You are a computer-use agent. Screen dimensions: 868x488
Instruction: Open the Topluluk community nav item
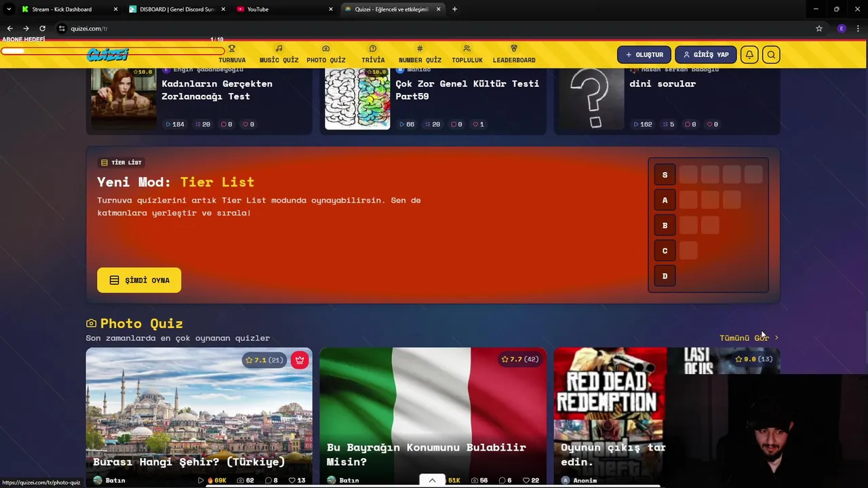coord(467,54)
